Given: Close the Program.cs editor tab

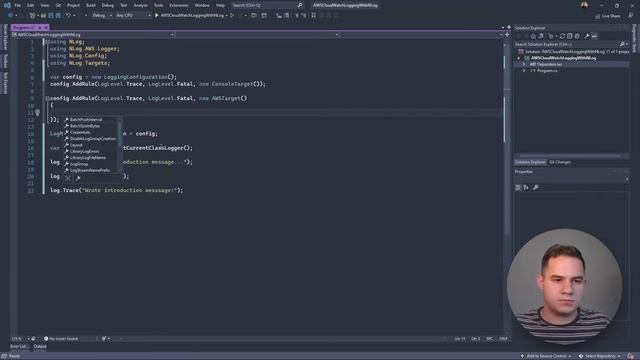Looking at the screenshot, I should (x=46, y=27).
